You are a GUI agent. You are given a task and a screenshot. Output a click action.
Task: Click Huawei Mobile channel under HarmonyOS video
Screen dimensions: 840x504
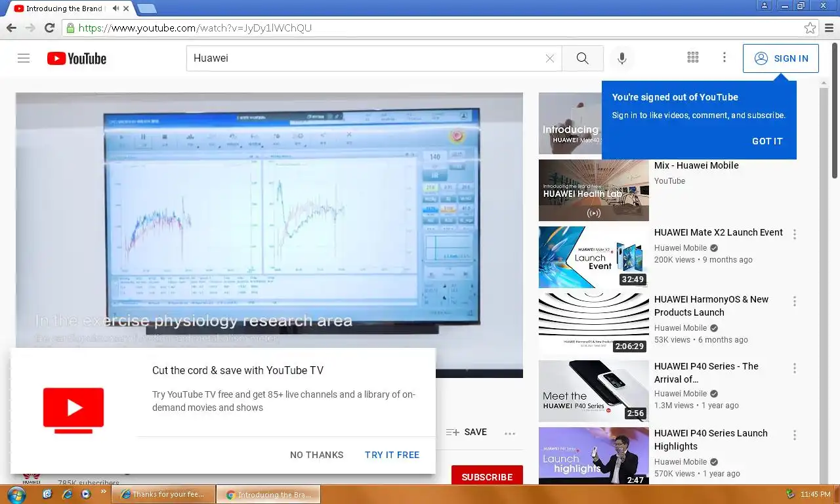(681, 328)
